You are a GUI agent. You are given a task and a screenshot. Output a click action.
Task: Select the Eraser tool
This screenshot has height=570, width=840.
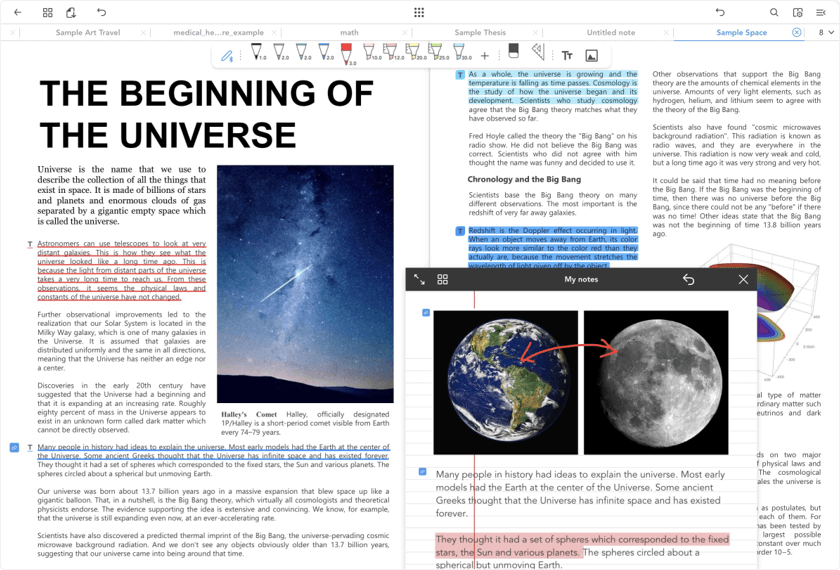[513, 51]
